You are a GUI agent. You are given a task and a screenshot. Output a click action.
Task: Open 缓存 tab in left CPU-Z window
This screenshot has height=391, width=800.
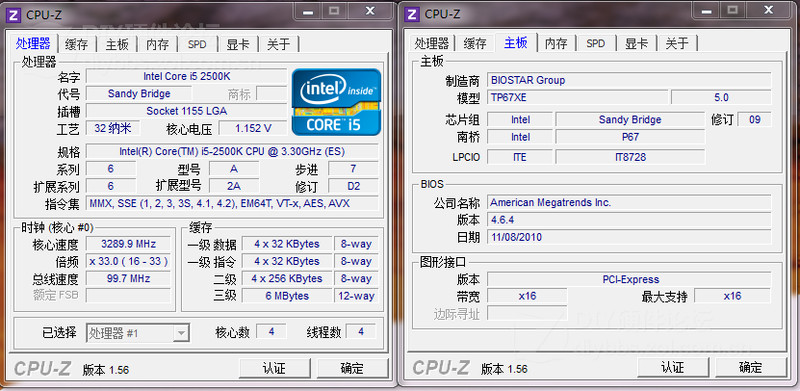point(77,44)
